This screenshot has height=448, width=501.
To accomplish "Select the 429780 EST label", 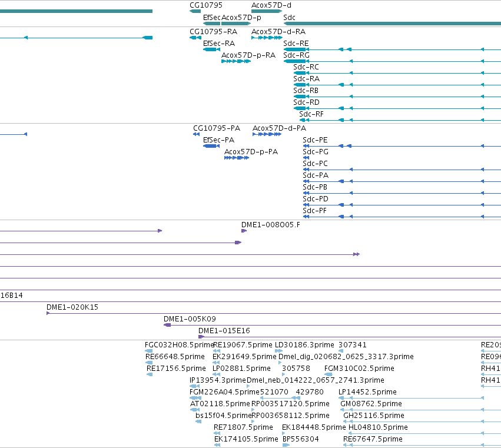I will [x=310, y=393].
